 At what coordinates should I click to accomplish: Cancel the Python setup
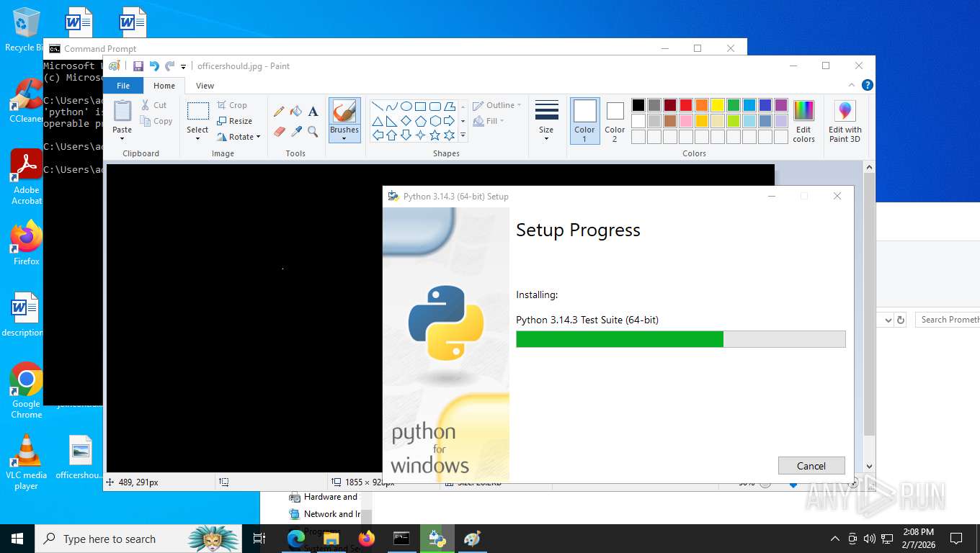coord(811,466)
